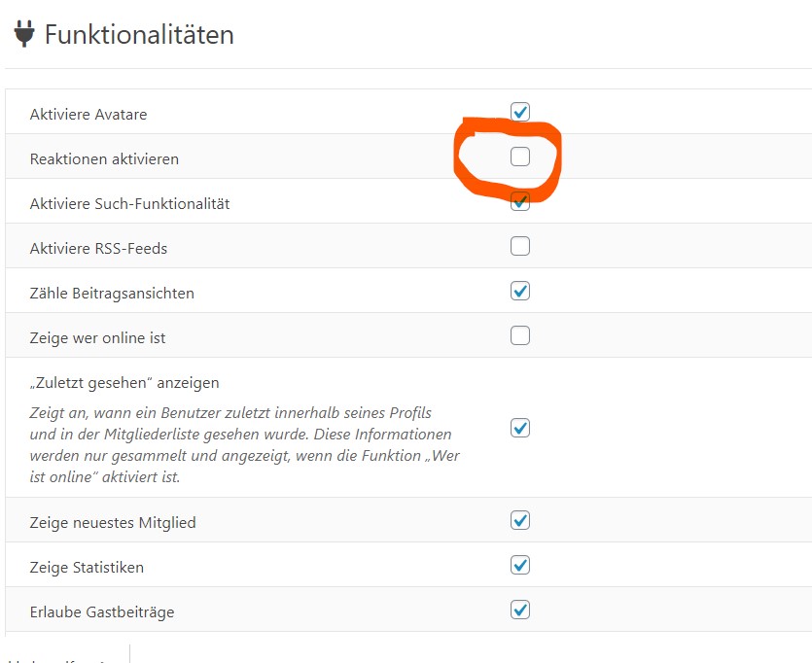Disable the Zeige Statistiken checkbox
812x663 pixels.
tap(520, 565)
